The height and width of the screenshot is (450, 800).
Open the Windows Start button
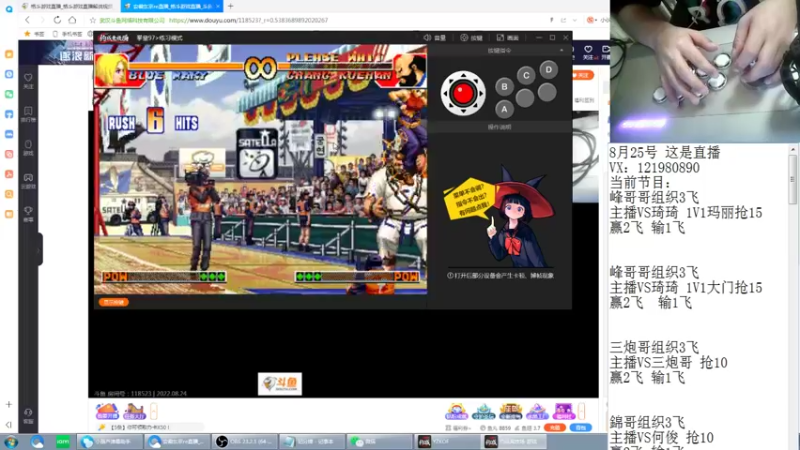click(x=11, y=442)
